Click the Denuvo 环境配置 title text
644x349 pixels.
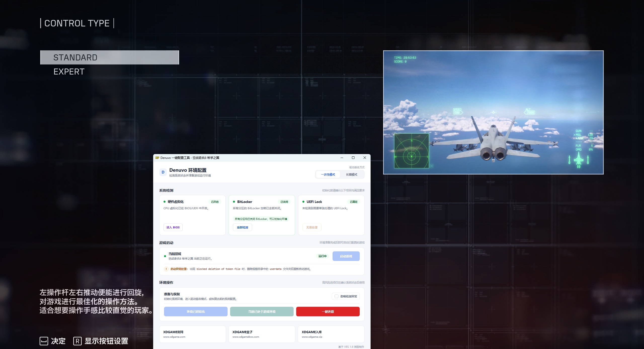pos(188,170)
